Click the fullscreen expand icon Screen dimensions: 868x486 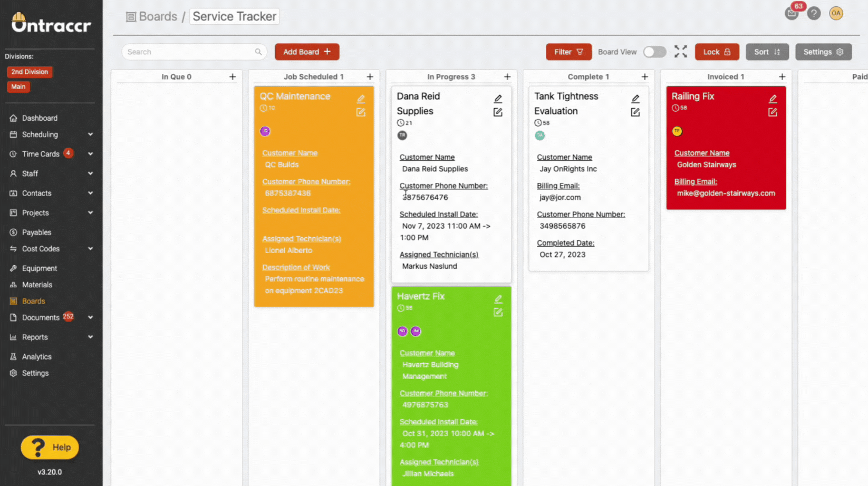coord(680,52)
